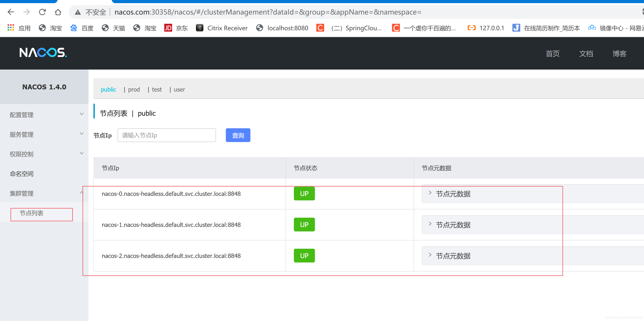
Task: Click the browser forward arrow
Action: click(x=27, y=12)
